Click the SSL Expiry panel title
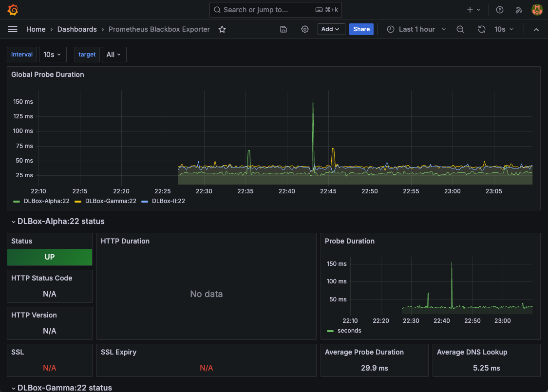Image resolution: width=548 pixels, height=392 pixels. point(118,352)
